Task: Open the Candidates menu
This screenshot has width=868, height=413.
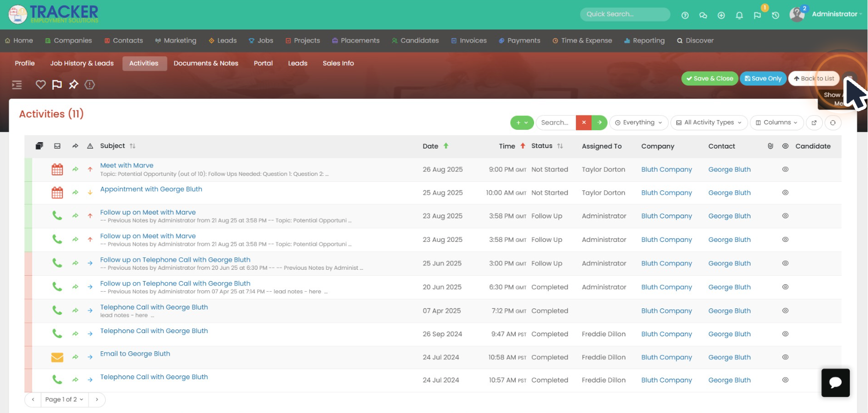Action: click(415, 41)
